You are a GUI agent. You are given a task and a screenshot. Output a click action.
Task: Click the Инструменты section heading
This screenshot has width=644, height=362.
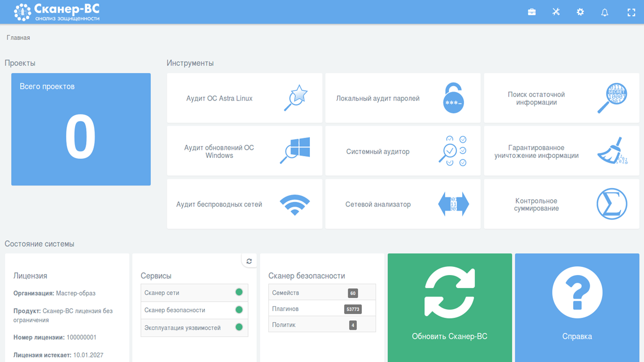[190, 63]
